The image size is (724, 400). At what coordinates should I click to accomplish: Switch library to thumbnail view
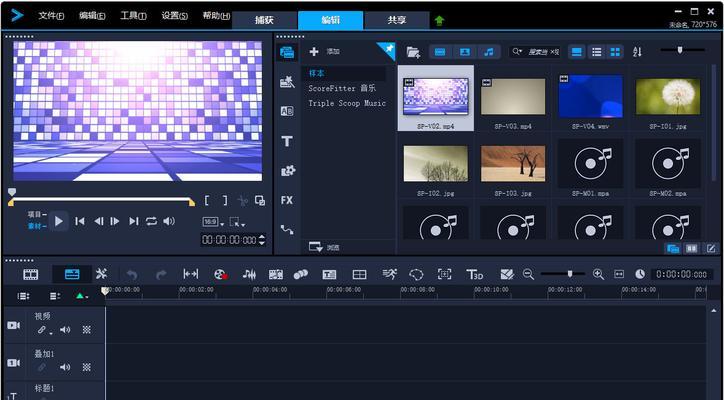(615, 52)
